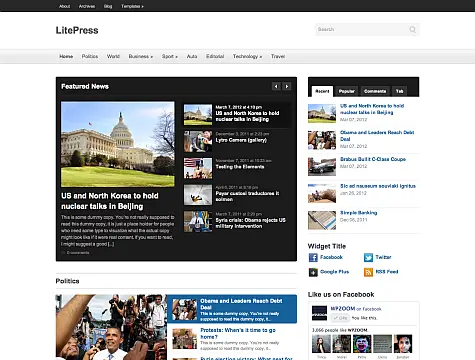
Task: Open sidebar link Obama and Leaders Reach Debt Deal
Action: click(377, 136)
